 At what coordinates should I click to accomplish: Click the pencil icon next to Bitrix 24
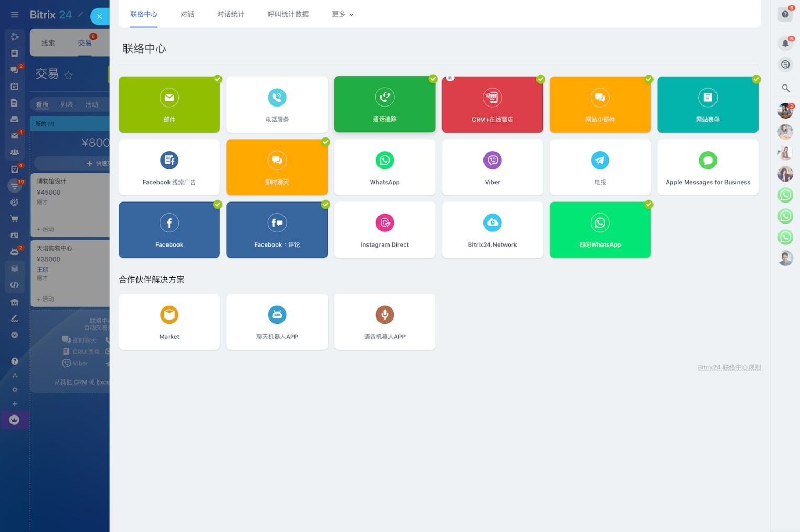click(80, 15)
